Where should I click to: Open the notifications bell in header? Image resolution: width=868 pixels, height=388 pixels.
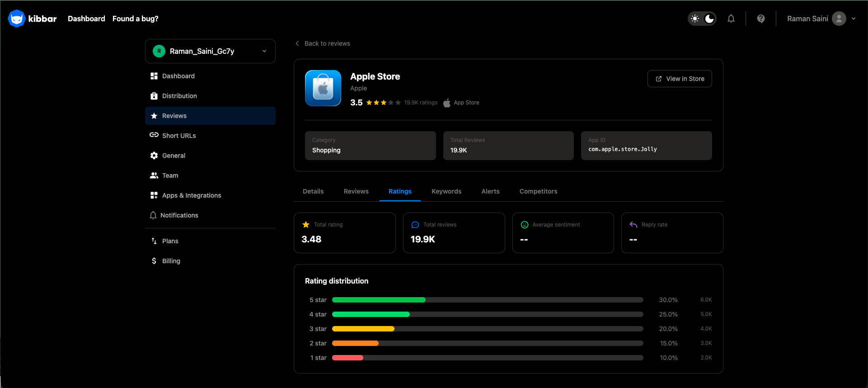[731, 19]
